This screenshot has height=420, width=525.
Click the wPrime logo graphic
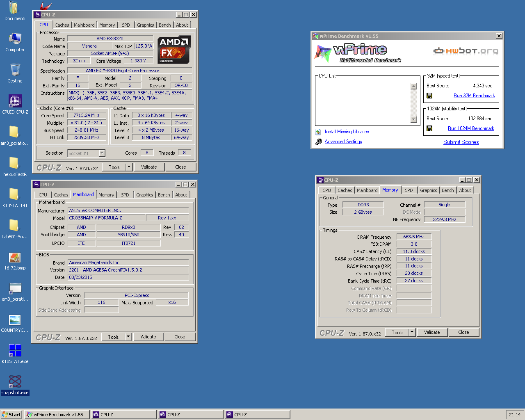coord(358,53)
